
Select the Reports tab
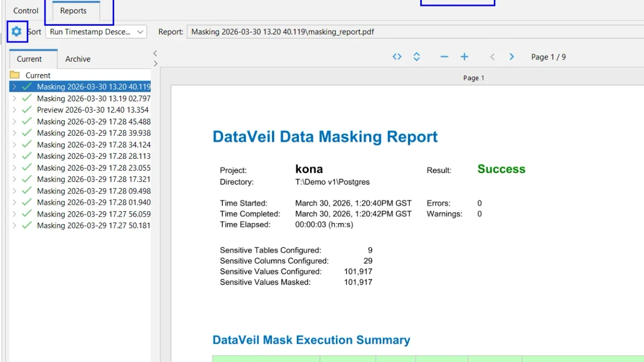[73, 11]
